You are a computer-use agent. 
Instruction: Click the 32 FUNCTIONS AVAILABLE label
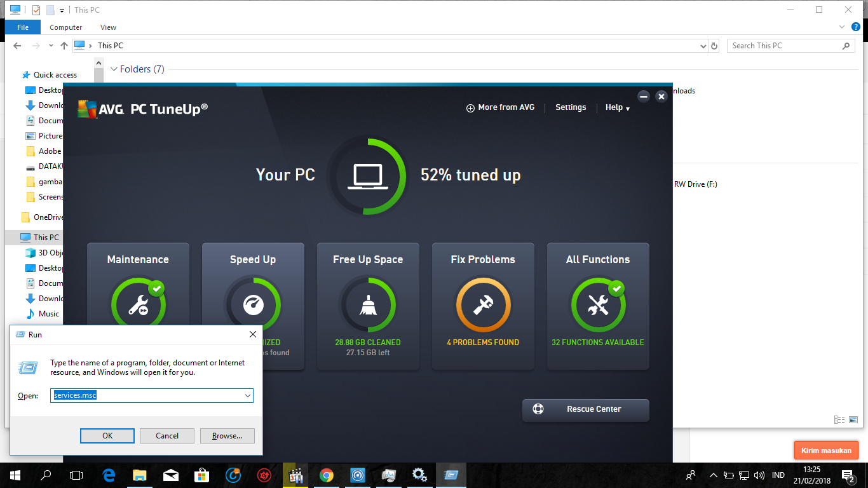tap(598, 342)
